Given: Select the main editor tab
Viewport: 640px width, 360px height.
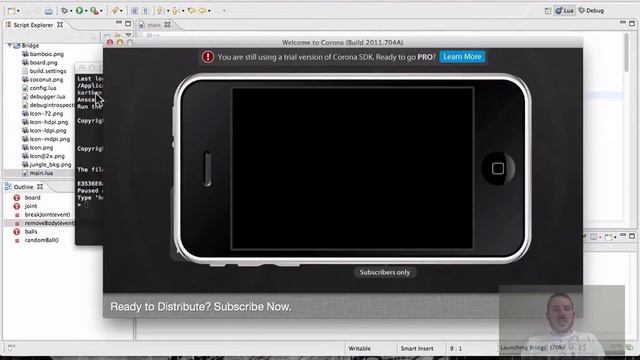Looking at the screenshot, I should click(x=154, y=25).
